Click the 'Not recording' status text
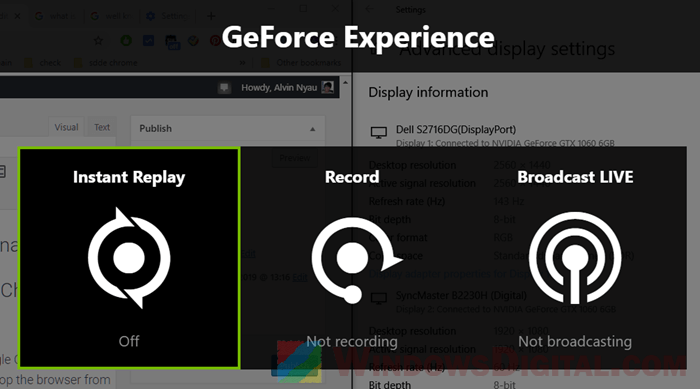Screen dimensions: 700x389 pyautogui.click(x=352, y=342)
